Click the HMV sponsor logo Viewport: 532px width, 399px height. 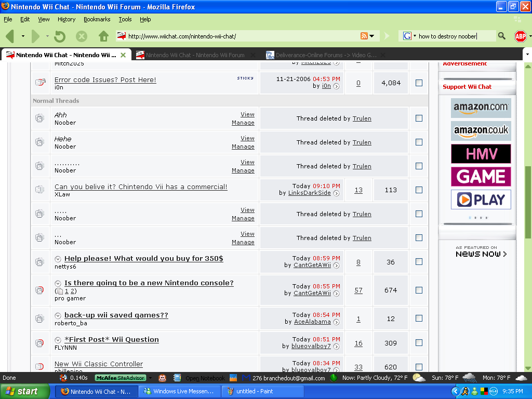pyautogui.click(x=481, y=154)
